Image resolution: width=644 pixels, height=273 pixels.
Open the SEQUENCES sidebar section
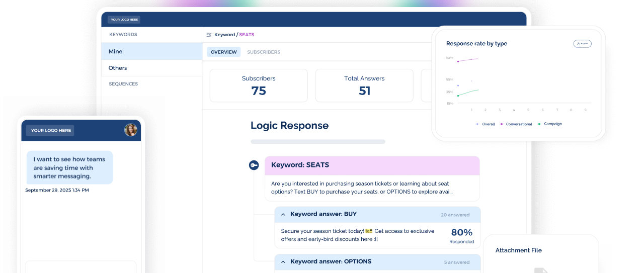point(123,84)
